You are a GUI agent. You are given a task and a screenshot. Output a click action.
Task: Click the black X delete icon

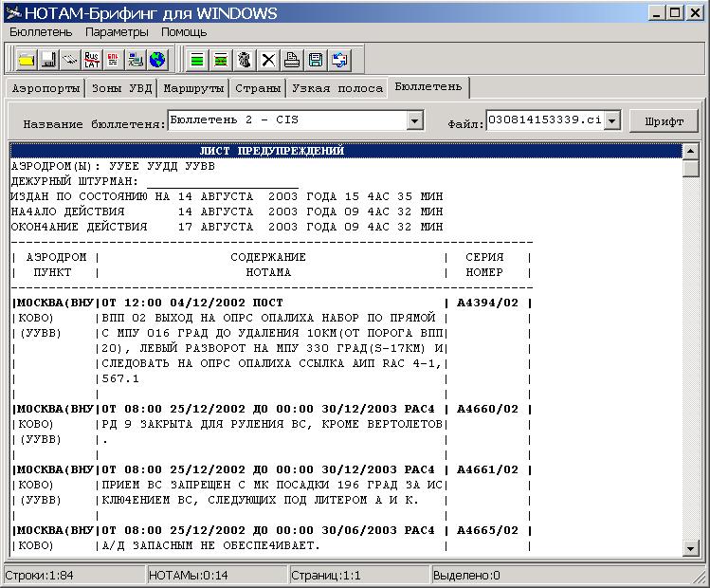269,60
